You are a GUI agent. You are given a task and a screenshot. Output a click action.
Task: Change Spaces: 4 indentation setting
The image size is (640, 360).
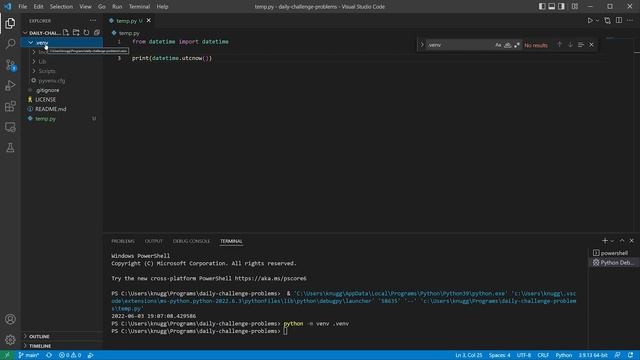pyautogui.click(x=500, y=355)
